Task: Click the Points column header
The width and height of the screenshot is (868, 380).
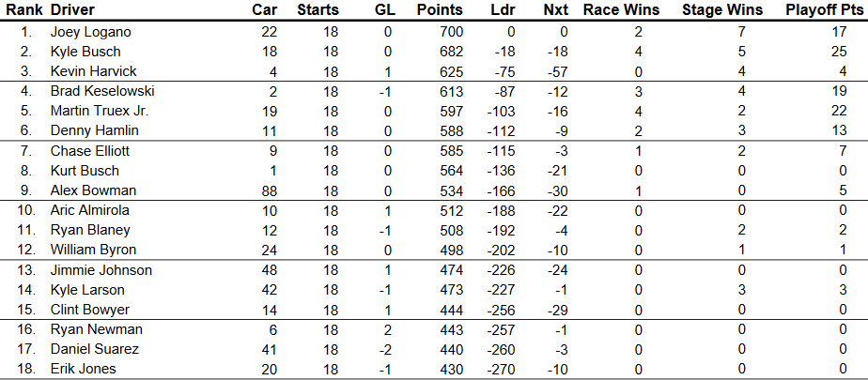Action: (440, 10)
